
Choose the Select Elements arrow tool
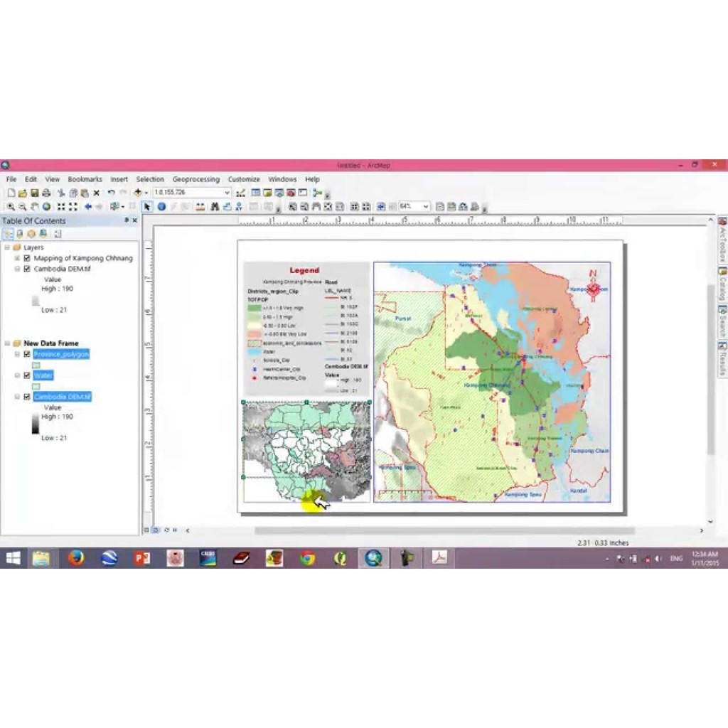coord(147,207)
